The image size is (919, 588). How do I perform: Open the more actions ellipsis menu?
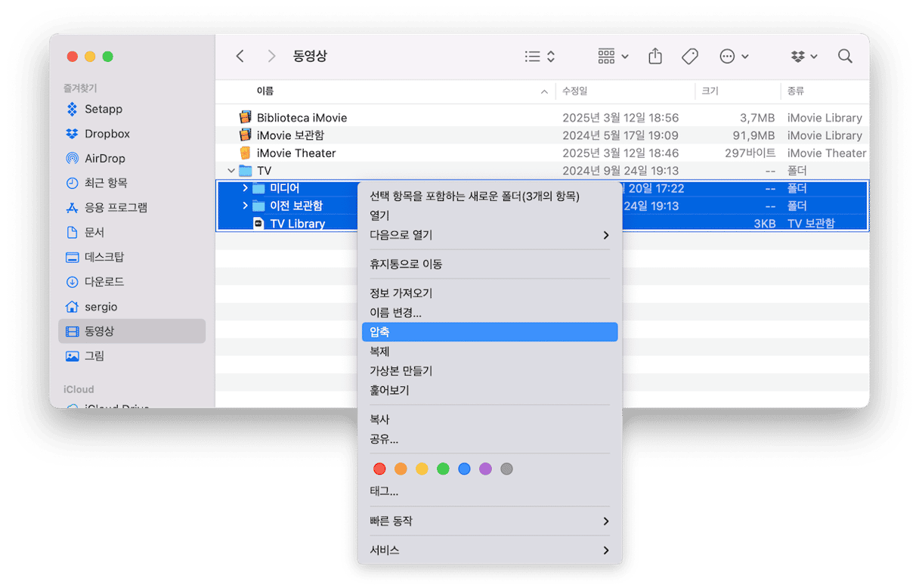click(734, 57)
